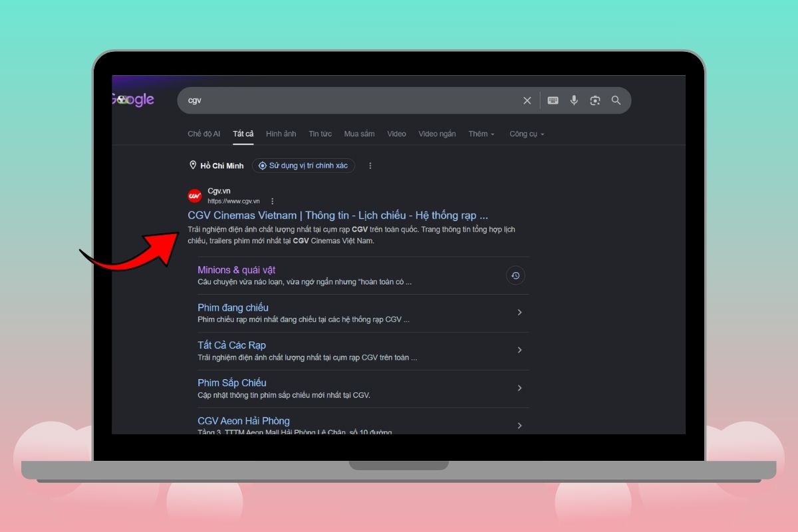
Task: Clear the search box with the X icon
Action: point(527,100)
